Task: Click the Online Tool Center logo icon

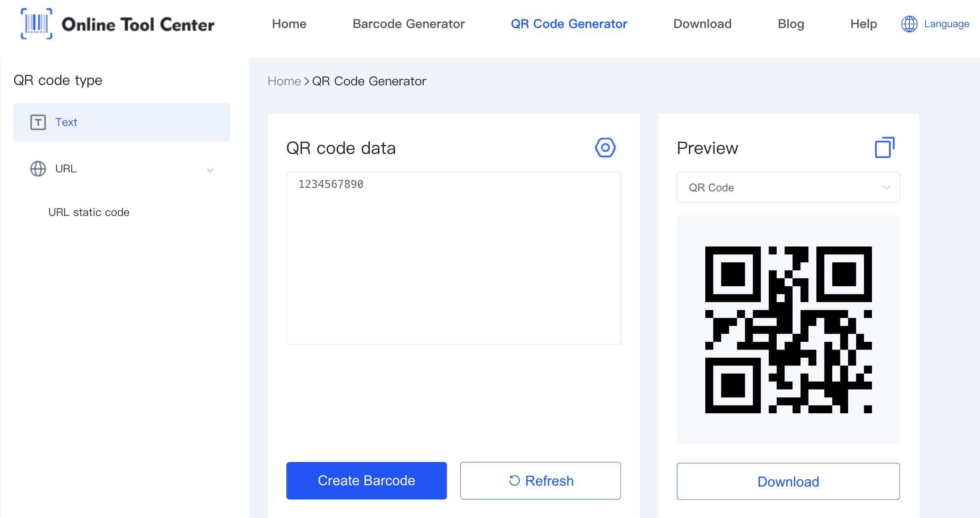Action: click(x=36, y=23)
